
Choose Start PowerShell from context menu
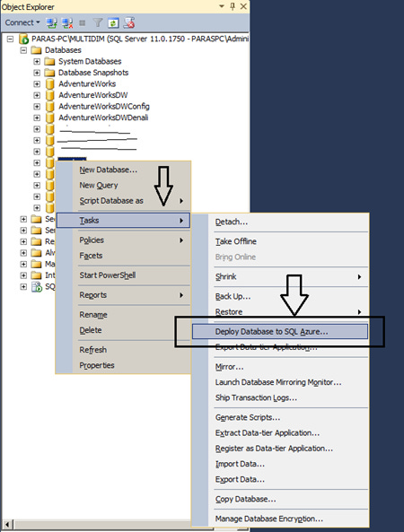click(123, 275)
